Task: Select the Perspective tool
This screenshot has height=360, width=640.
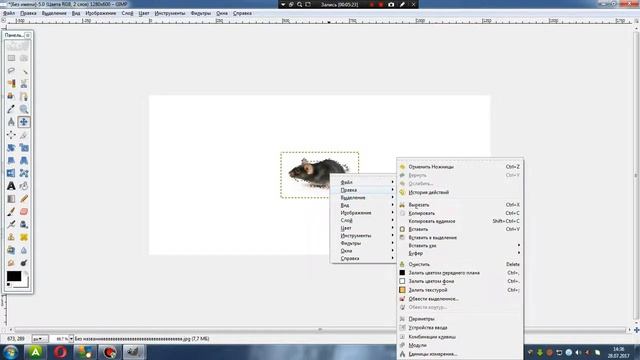Action: pyautogui.click(x=24, y=160)
